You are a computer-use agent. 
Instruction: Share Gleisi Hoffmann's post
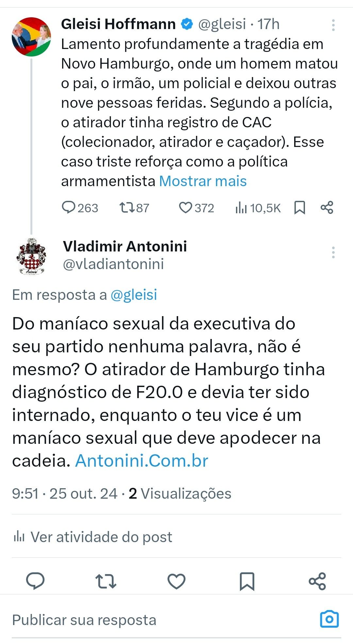point(327,207)
